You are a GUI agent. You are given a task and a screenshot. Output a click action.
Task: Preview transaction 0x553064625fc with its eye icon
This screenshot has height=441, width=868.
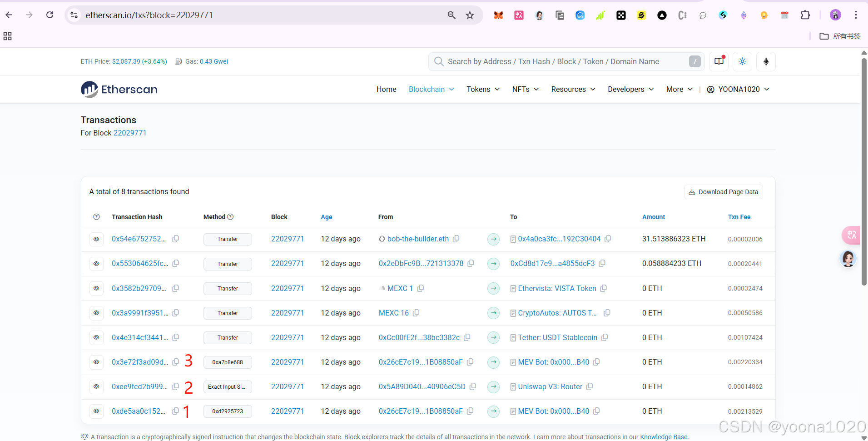[x=96, y=264]
